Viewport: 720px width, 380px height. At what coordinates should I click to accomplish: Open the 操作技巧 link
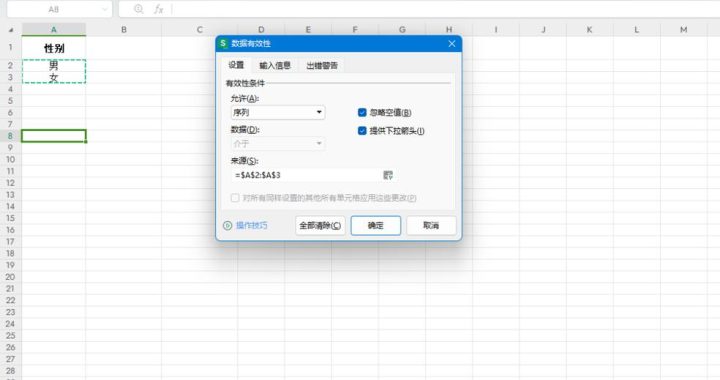click(251, 225)
